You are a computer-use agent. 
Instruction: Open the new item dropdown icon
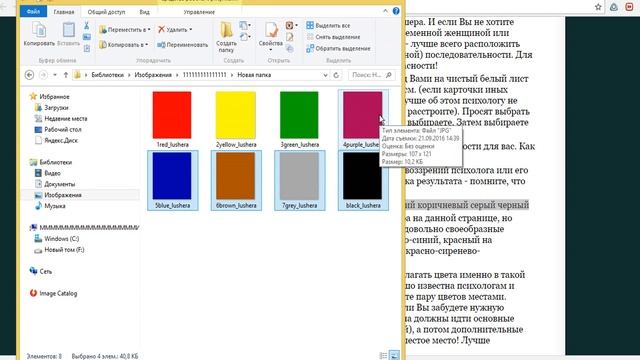pos(244,26)
